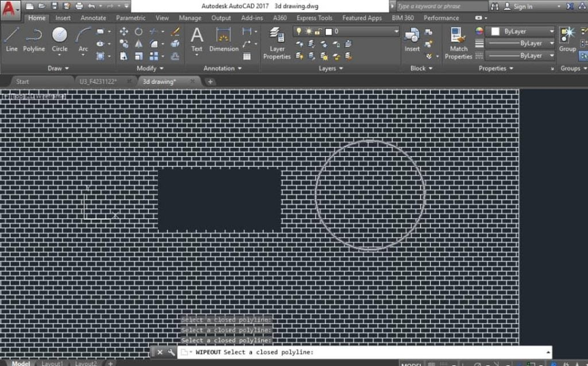
Task: Click the binoculars search icon
Action: pyautogui.click(x=494, y=6)
